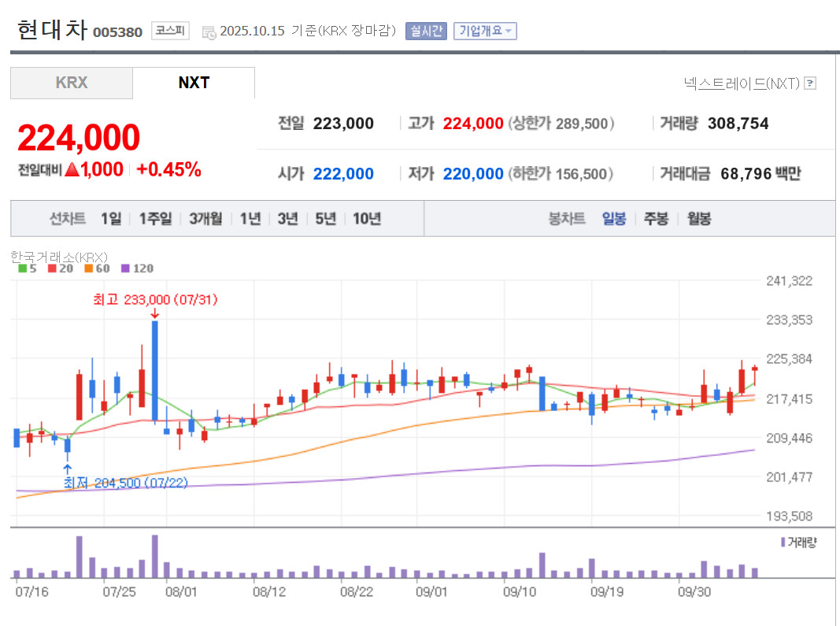Click the +0.45% change percentage

click(x=168, y=170)
